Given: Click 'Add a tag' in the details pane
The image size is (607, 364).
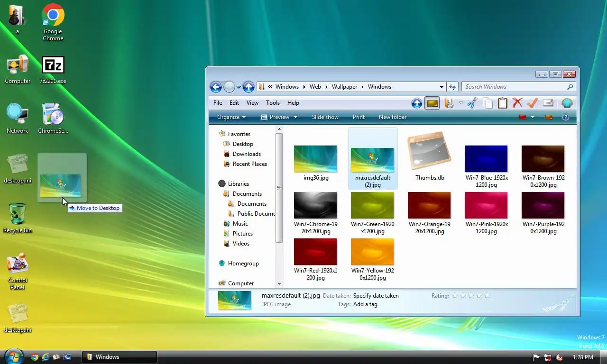Looking at the screenshot, I should click(365, 304).
